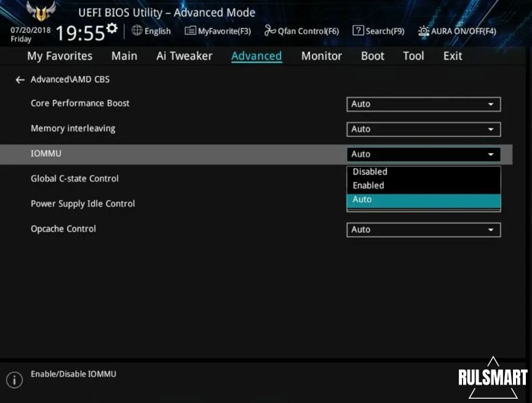Click the back arrow next to Advanced\AMD CBS
This screenshot has height=403, width=532.
[20, 80]
